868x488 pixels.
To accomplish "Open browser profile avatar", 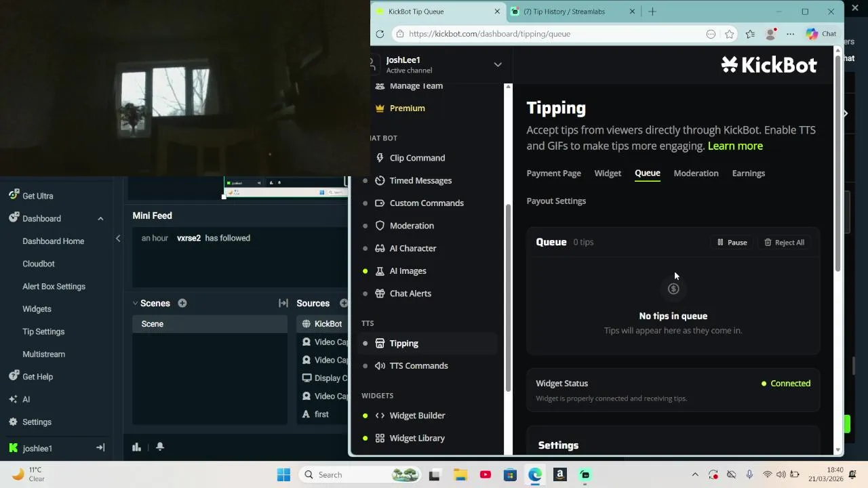I will coord(770,34).
